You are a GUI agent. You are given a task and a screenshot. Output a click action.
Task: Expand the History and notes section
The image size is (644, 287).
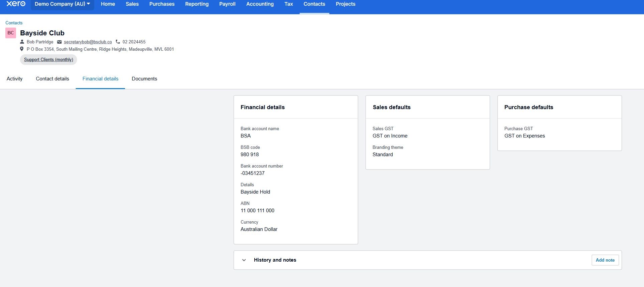(244, 260)
